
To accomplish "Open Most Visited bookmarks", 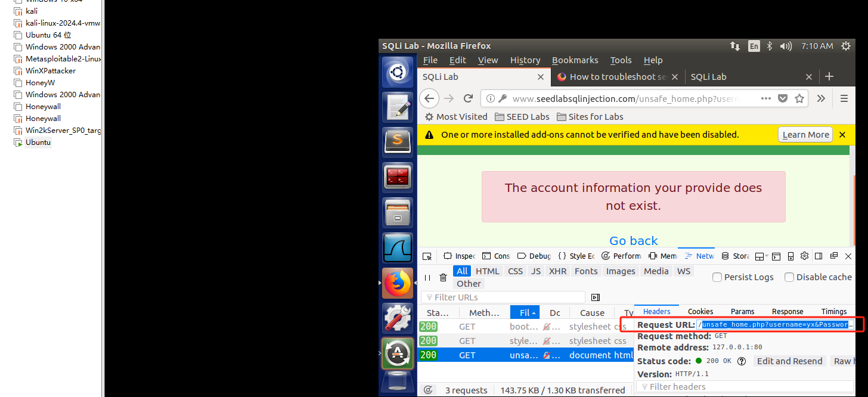I will pos(455,117).
